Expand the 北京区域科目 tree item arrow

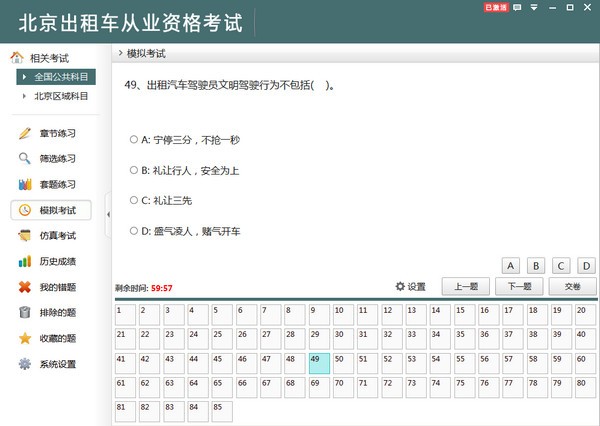[24, 96]
